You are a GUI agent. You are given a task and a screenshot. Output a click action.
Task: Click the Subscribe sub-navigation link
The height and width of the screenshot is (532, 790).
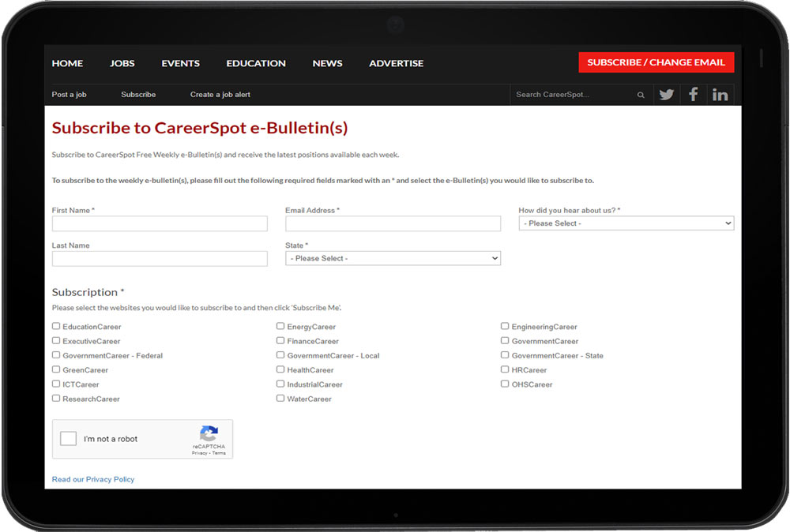(138, 95)
